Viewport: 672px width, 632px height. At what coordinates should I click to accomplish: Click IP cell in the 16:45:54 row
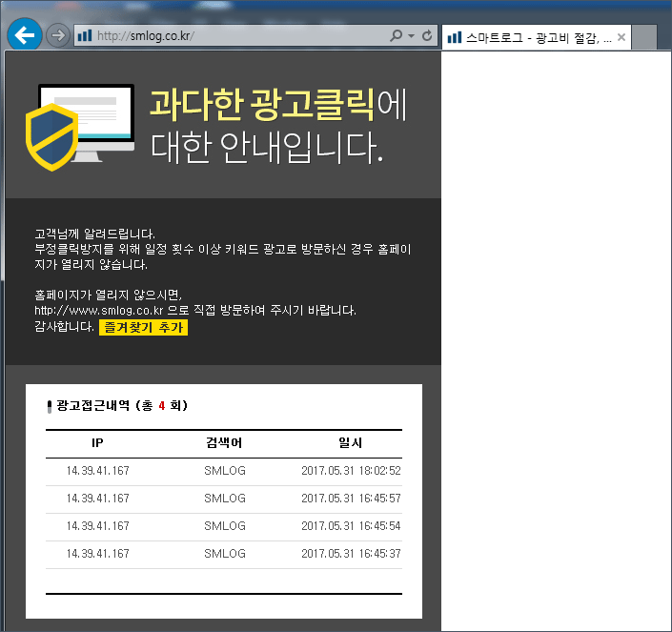coord(98,526)
